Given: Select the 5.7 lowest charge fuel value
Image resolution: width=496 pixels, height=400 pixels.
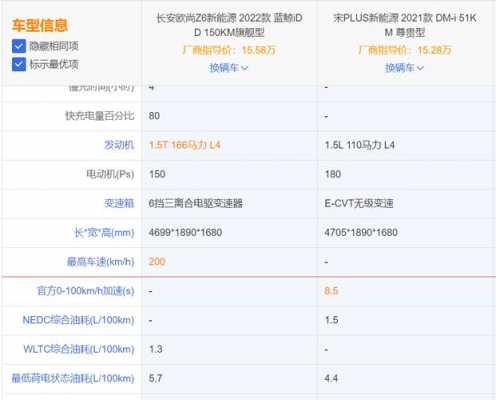Looking at the screenshot, I should tap(155, 378).
